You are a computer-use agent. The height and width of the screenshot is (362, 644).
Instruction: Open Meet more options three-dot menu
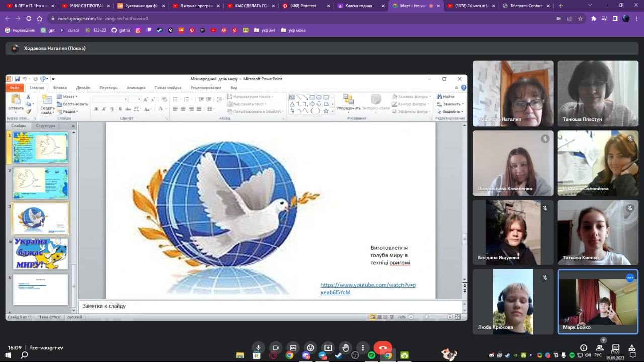point(363,348)
